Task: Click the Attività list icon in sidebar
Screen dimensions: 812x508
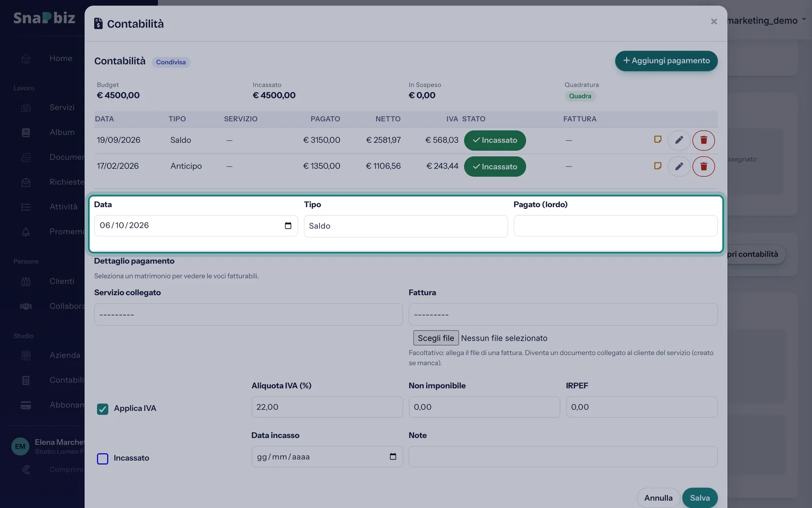Action: (x=26, y=207)
